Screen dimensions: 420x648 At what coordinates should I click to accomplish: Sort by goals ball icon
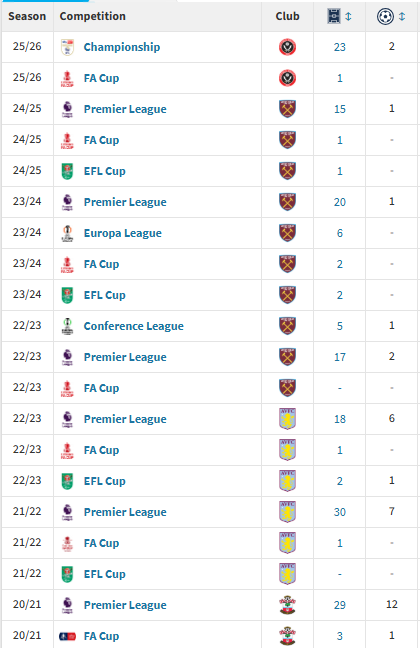point(385,17)
